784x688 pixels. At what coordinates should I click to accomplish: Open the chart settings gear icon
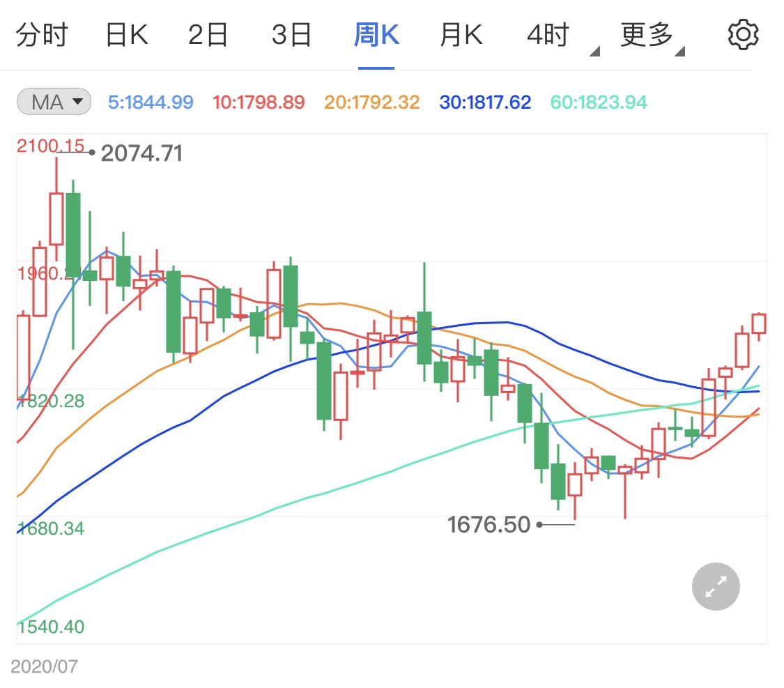click(x=743, y=35)
